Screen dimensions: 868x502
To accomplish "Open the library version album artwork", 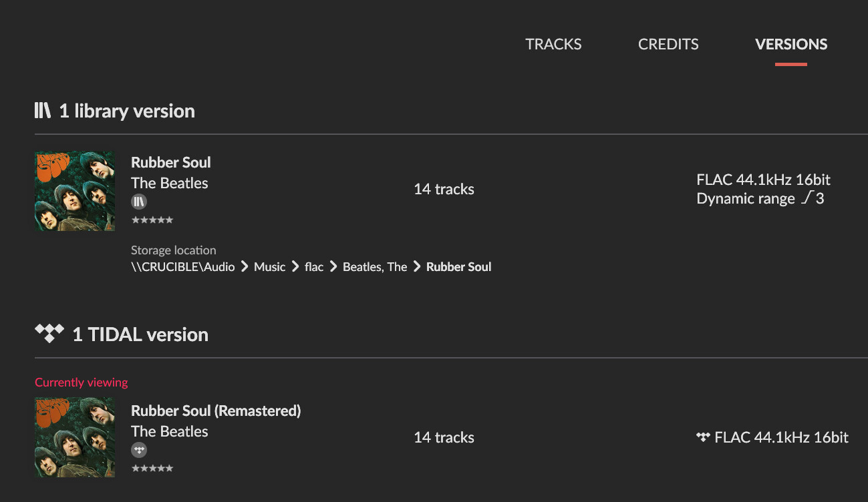I will click(74, 191).
